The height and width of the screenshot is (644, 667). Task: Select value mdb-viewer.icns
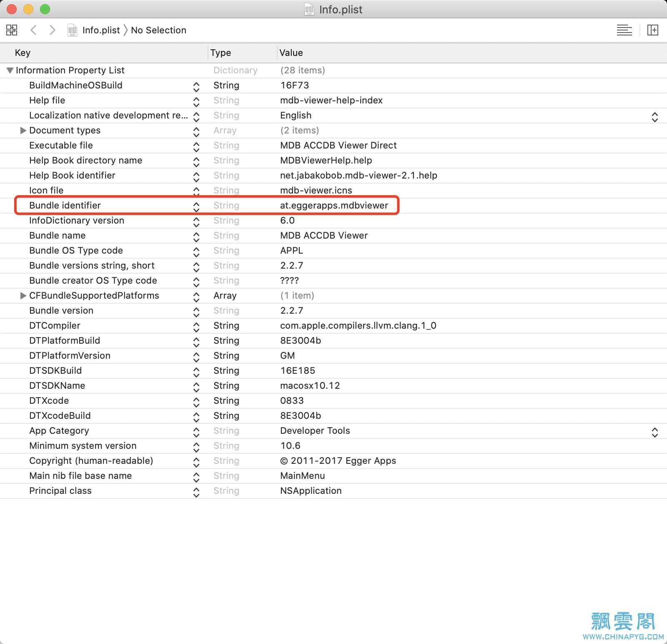pos(316,190)
